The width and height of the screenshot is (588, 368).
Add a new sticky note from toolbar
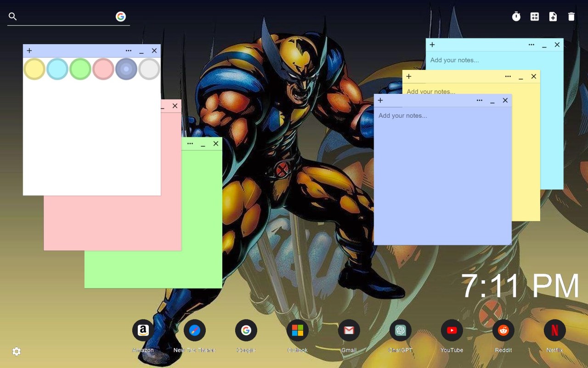pyautogui.click(x=553, y=17)
